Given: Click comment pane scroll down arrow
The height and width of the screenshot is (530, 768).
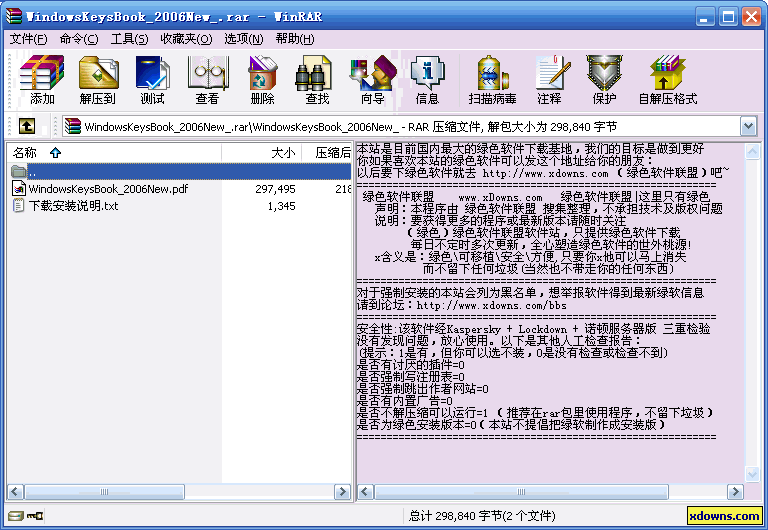Looking at the screenshot, I should [x=752, y=473].
